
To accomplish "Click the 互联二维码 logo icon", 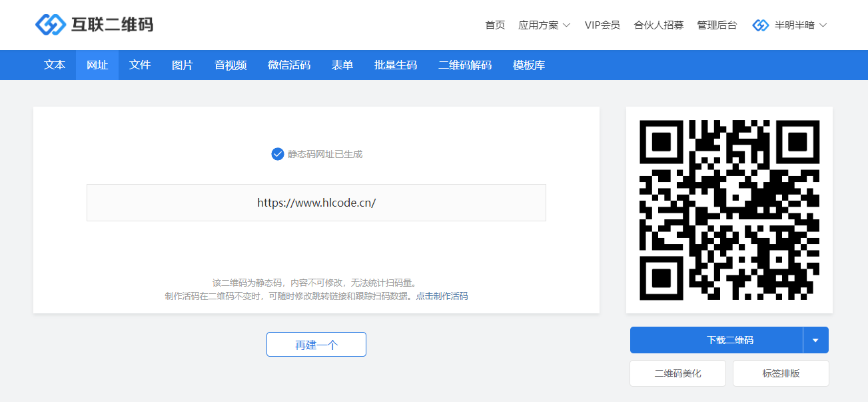I will tap(50, 25).
